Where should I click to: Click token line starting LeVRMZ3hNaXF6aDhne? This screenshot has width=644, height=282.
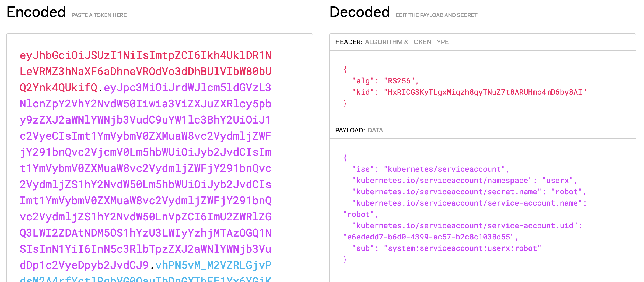point(146,72)
